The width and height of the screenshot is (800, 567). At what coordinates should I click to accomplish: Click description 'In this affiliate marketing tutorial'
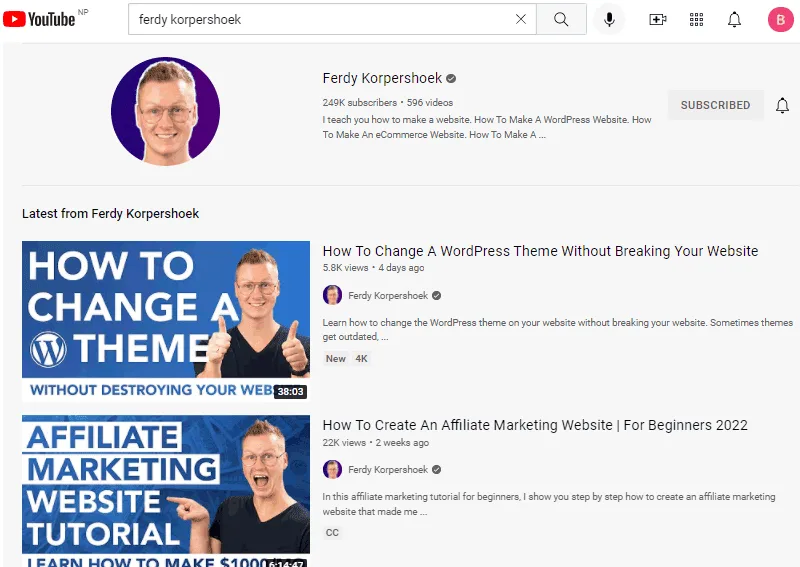tap(548, 504)
